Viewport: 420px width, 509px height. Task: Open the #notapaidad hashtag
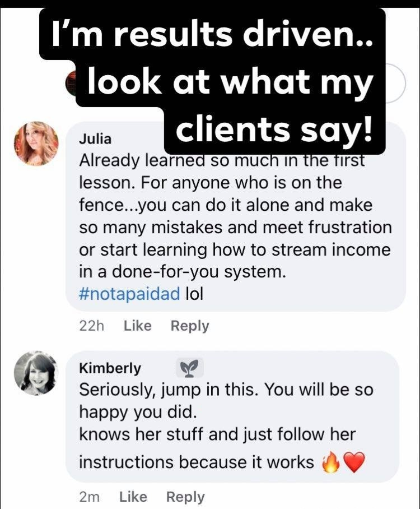click(129, 294)
